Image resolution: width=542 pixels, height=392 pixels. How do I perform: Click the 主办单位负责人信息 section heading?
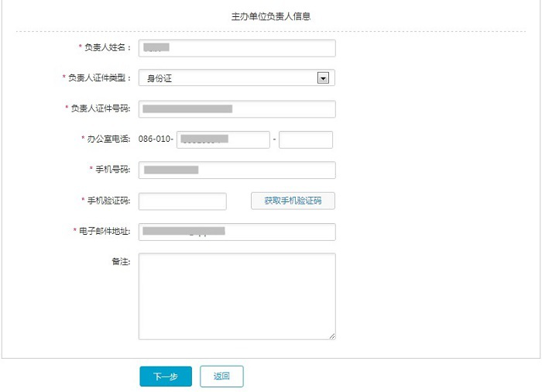point(271,15)
